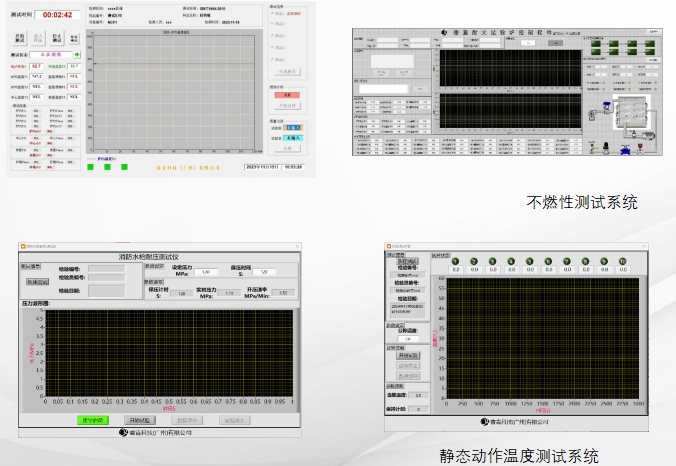Click sample indicator lamp 10 in temperature tester
Viewport: 676px width, 466px height.
click(621, 262)
